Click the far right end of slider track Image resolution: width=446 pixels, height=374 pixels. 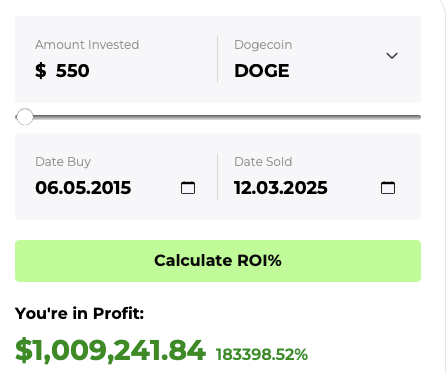tap(419, 117)
